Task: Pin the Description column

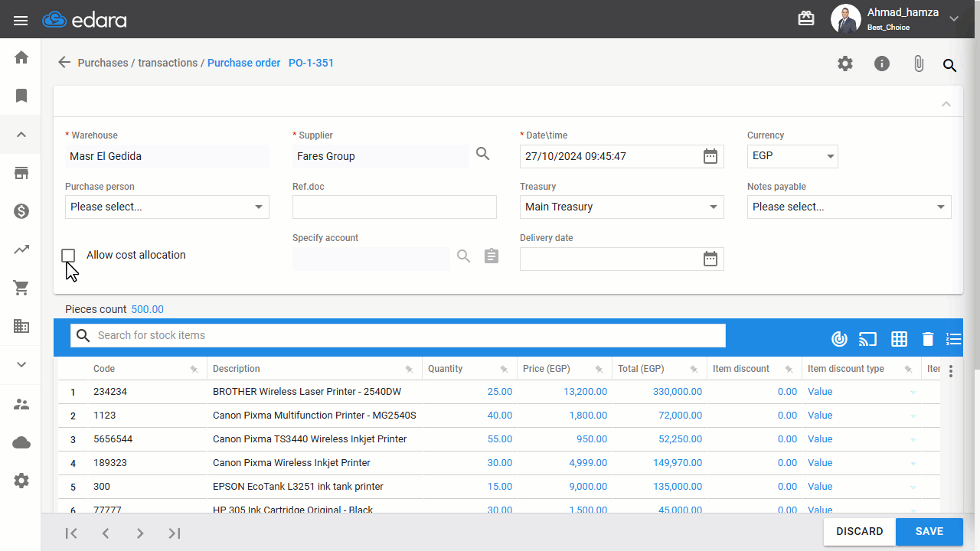Action: [409, 370]
